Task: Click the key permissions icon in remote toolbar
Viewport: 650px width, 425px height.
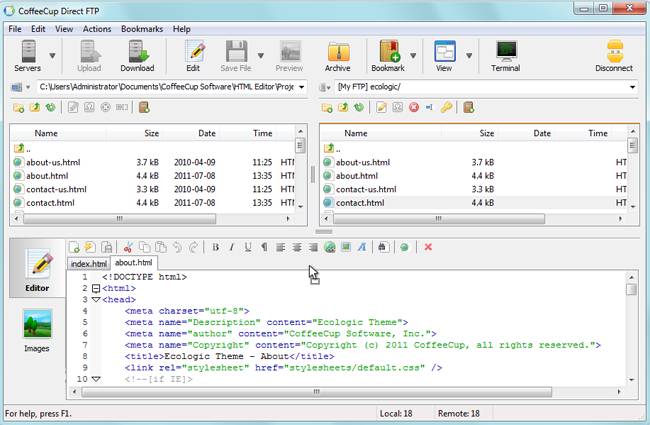Action: point(446,108)
